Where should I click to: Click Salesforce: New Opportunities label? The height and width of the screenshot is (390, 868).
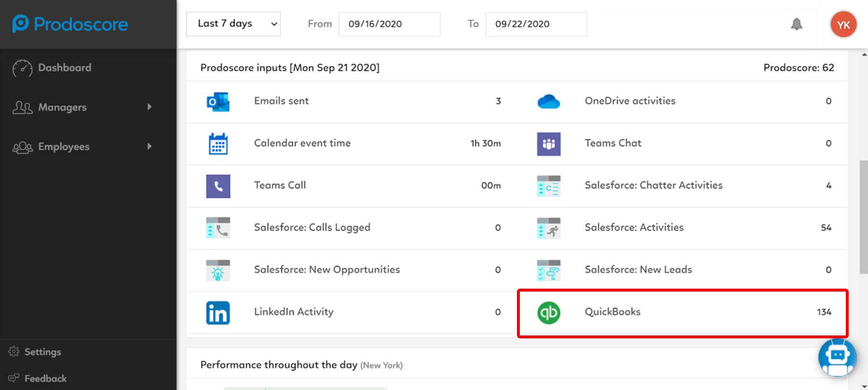(327, 269)
